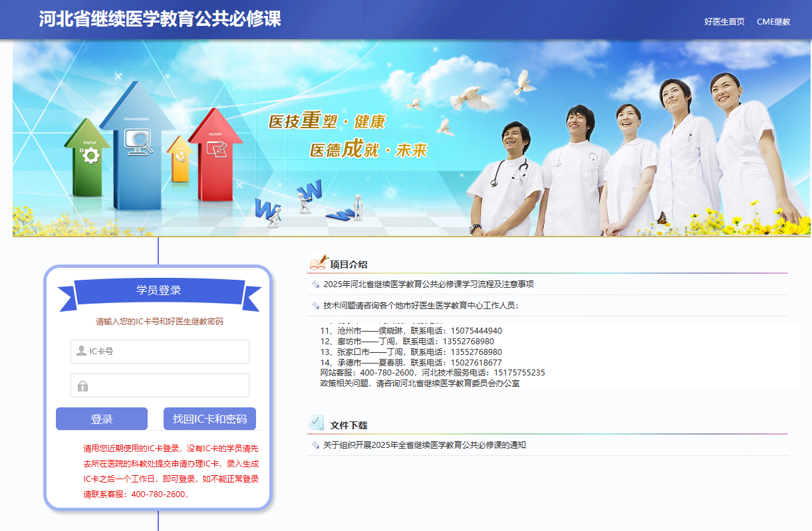The image size is (812, 531).
Task: Open the 好医生首页 navigation link
Action: [724, 21]
